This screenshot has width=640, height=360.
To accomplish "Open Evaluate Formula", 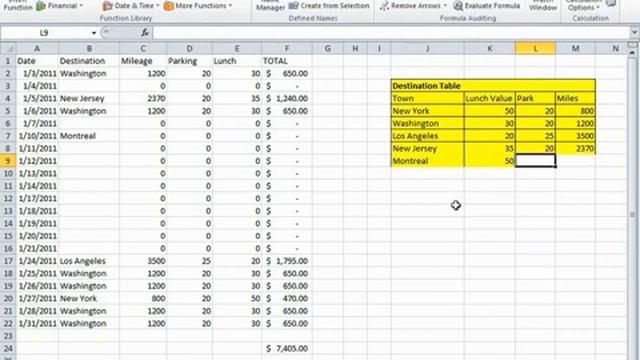I will (487, 6).
